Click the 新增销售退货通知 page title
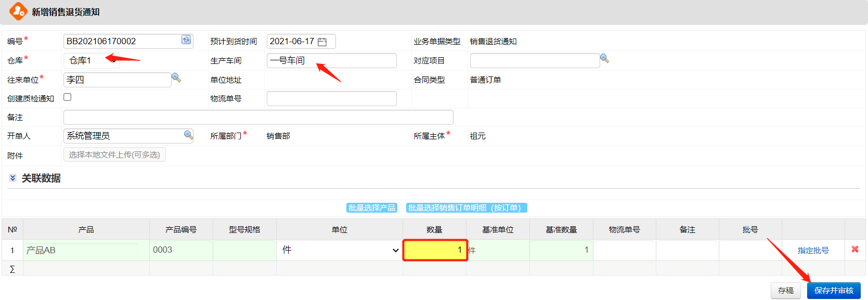868x300 pixels. point(66,12)
